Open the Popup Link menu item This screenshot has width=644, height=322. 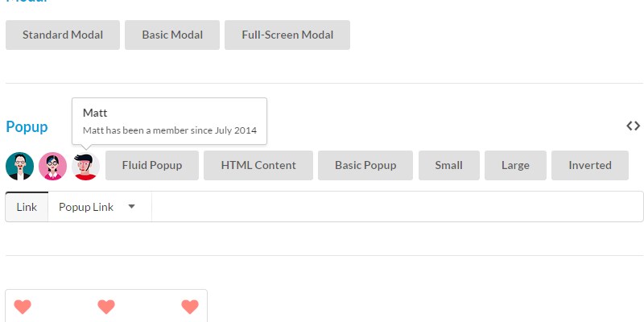pos(86,207)
